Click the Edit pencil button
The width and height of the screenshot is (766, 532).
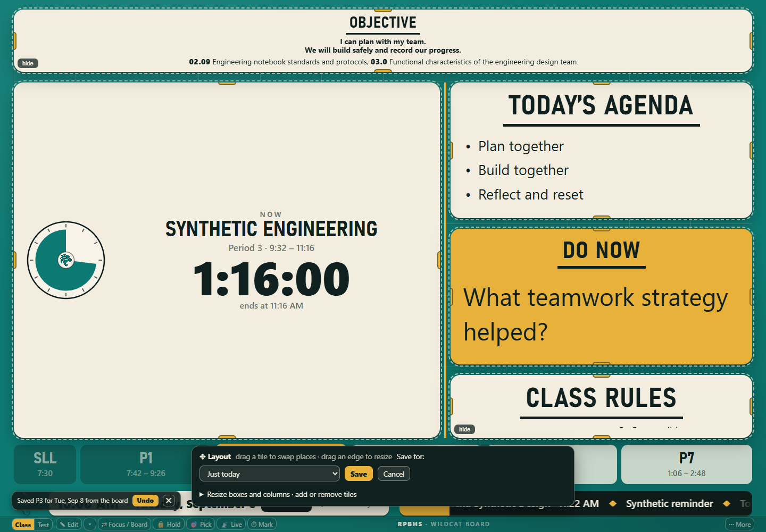pyautogui.click(x=69, y=525)
